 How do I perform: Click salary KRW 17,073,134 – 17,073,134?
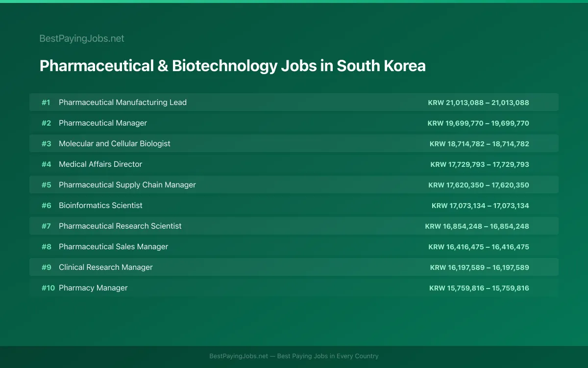coord(480,206)
